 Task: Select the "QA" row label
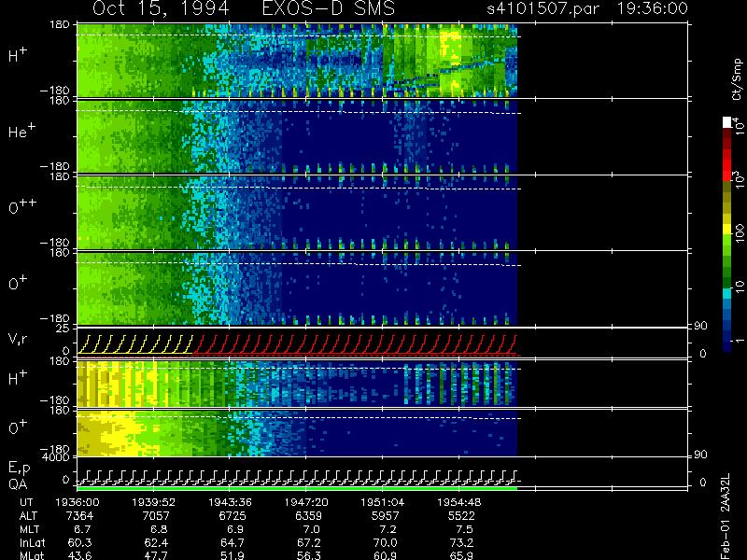(x=18, y=484)
